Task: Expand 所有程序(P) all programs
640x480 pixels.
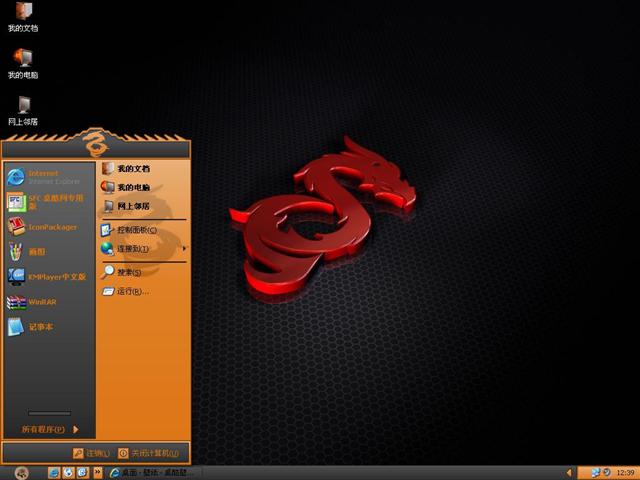Action: click(49, 429)
